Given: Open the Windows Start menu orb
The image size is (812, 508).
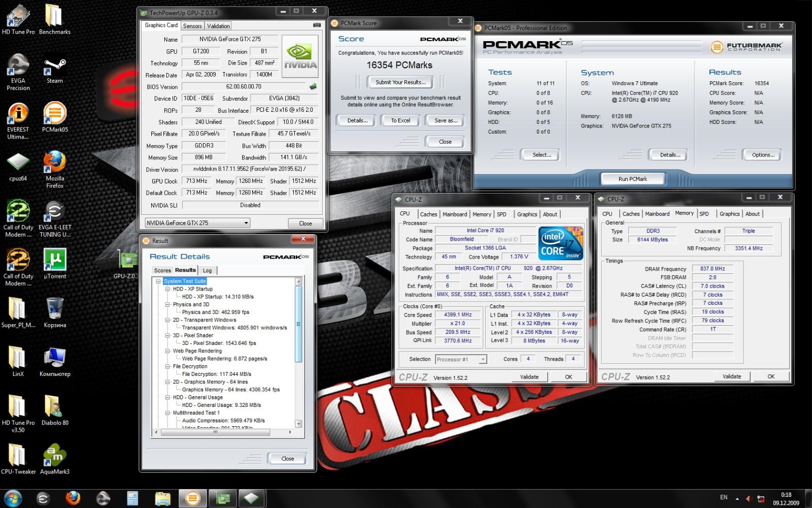Looking at the screenshot, I should 13,498.
